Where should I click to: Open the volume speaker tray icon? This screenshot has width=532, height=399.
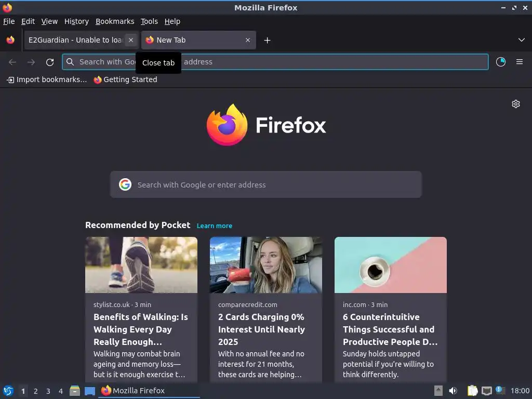[453, 391]
